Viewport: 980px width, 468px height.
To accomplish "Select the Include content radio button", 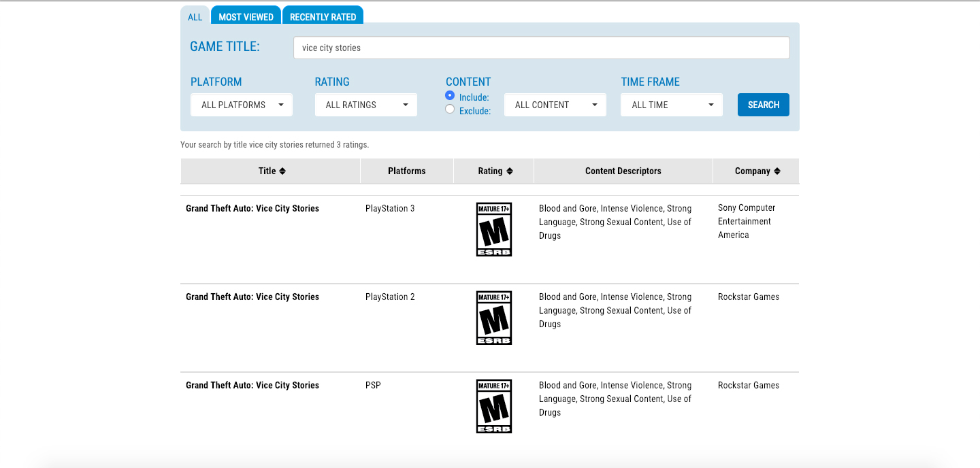I will 450,96.
